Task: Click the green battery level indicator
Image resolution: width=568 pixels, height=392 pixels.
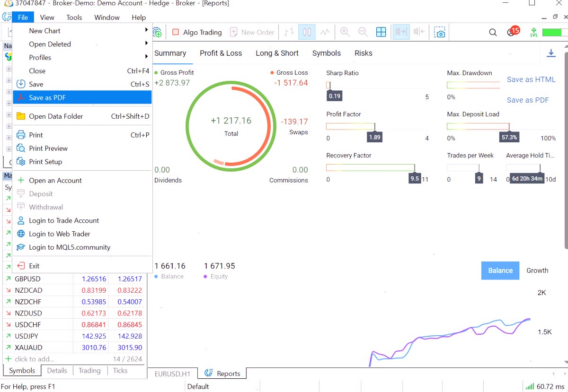Action: pos(555,33)
